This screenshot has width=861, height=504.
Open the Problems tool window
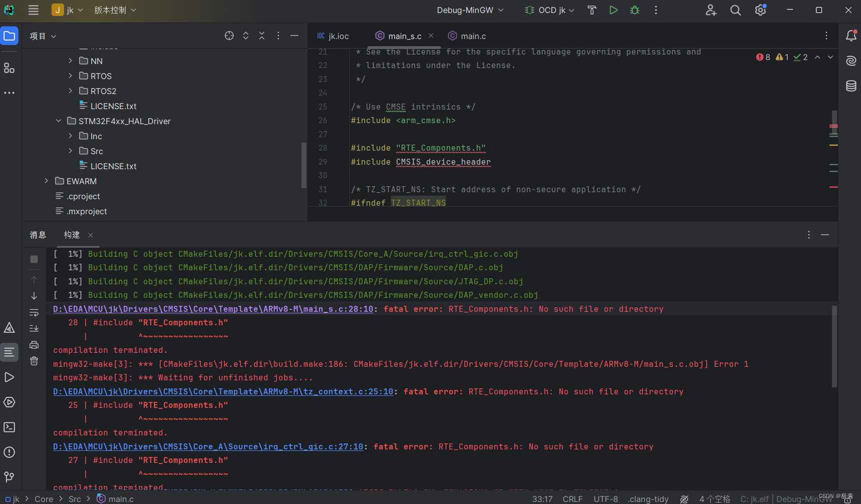(9, 452)
